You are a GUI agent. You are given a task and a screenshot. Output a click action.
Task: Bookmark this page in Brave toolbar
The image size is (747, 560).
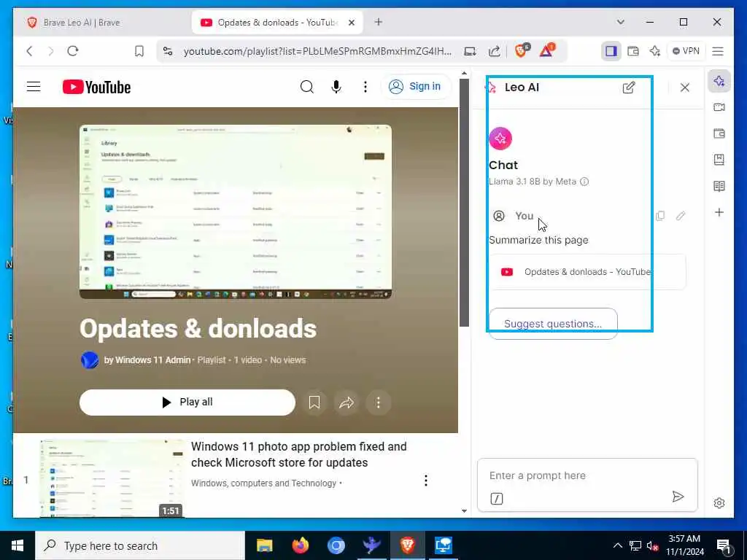139,51
